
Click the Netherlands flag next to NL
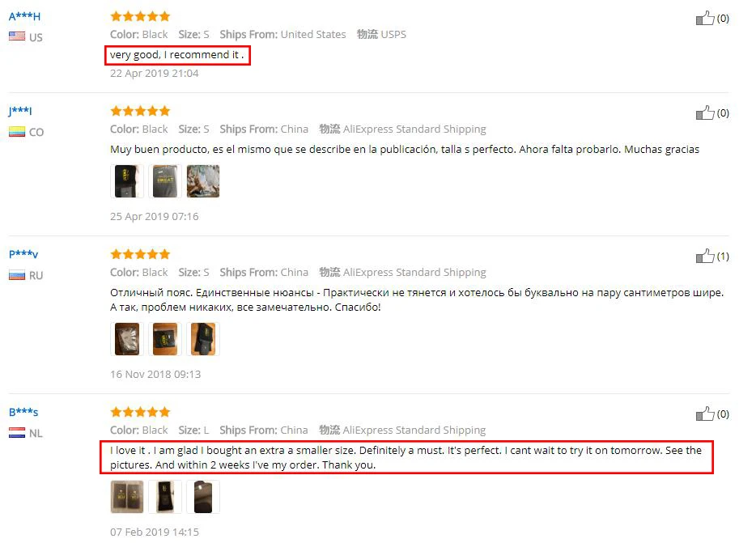point(17,433)
